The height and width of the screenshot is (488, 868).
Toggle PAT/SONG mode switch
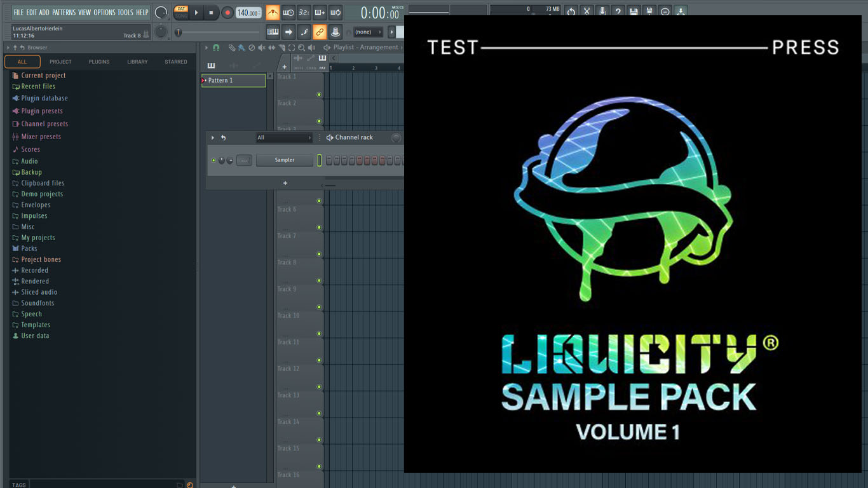click(x=181, y=12)
